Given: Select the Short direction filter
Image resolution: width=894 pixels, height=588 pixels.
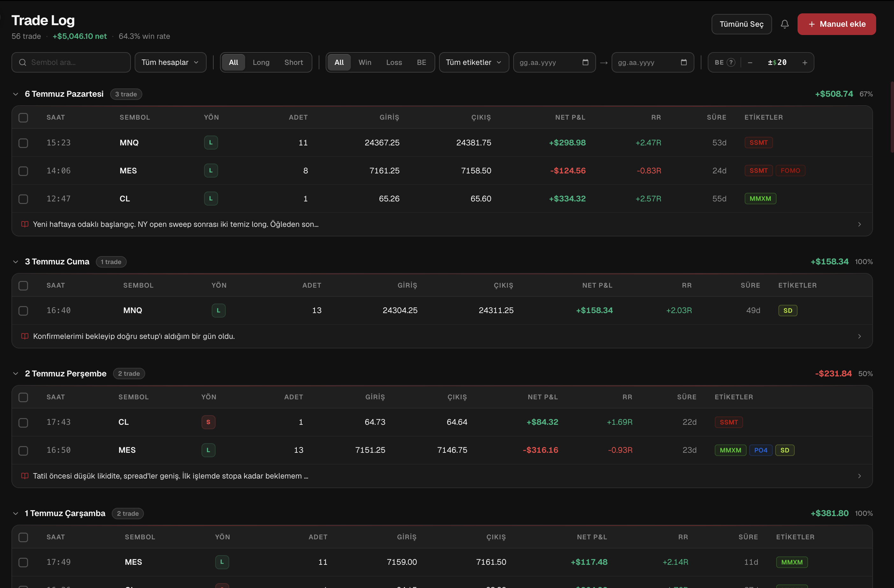Looking at the screenshot, I should click(x=293, y=62).
